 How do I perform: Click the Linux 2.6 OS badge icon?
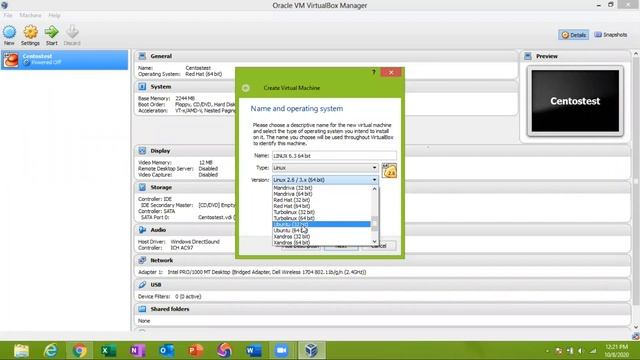coord(389,171)
